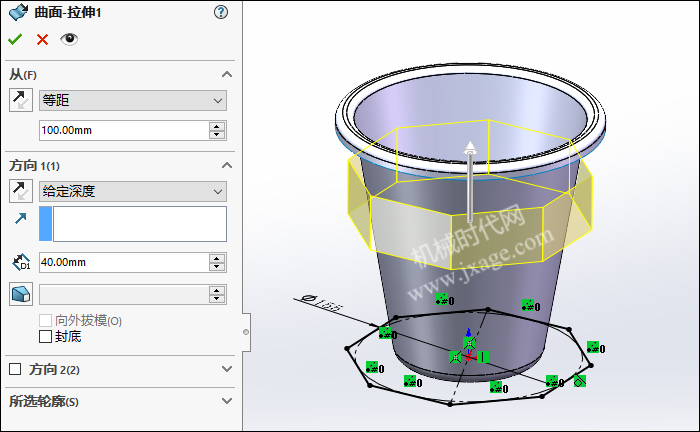
Task: Click the D1 depth icon
Action: 21,262
